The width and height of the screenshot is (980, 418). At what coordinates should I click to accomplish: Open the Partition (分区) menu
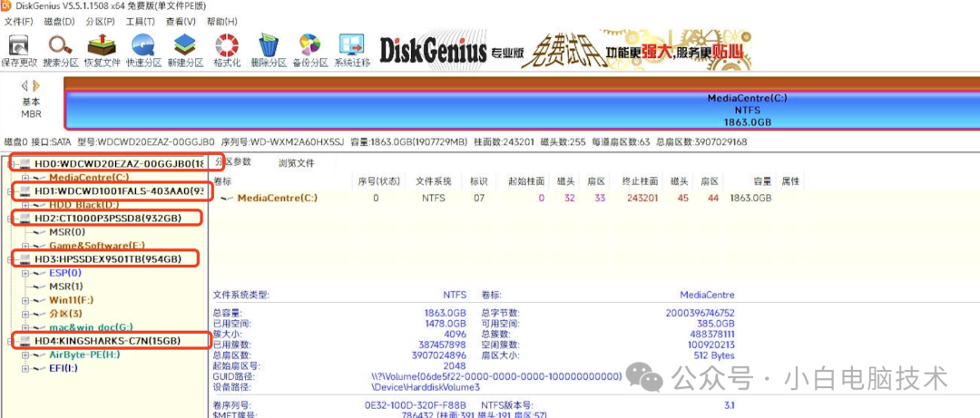[x=101, y=21]
